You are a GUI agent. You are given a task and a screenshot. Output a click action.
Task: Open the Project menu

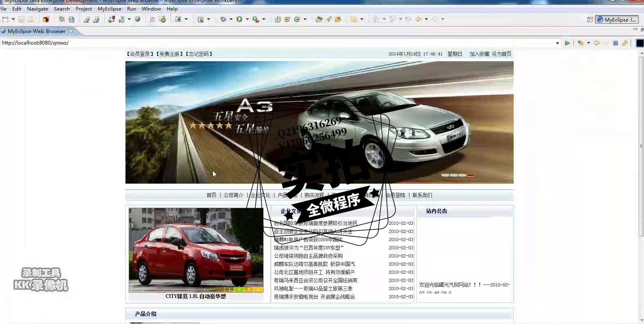[x=84, y=9]
